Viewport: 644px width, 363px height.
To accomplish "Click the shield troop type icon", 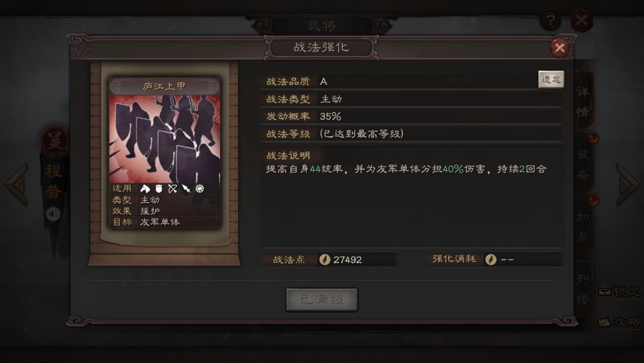I will tap(159, 189).
